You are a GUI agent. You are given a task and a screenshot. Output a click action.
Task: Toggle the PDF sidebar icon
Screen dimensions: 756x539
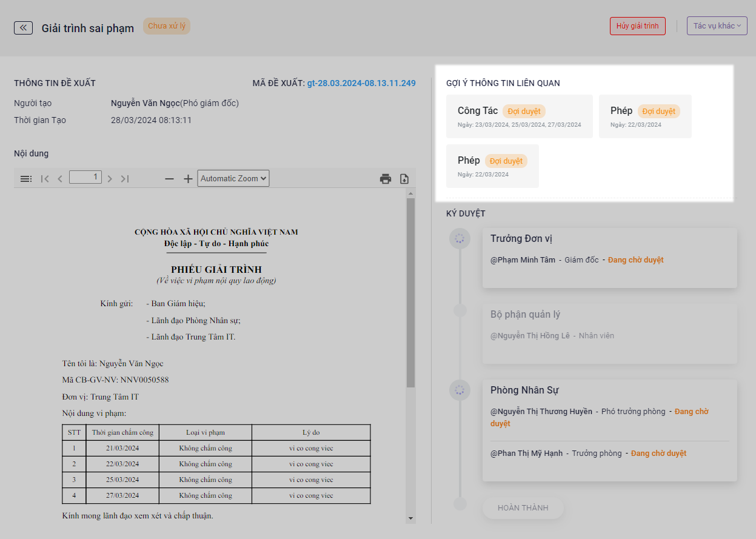point(26,179)
